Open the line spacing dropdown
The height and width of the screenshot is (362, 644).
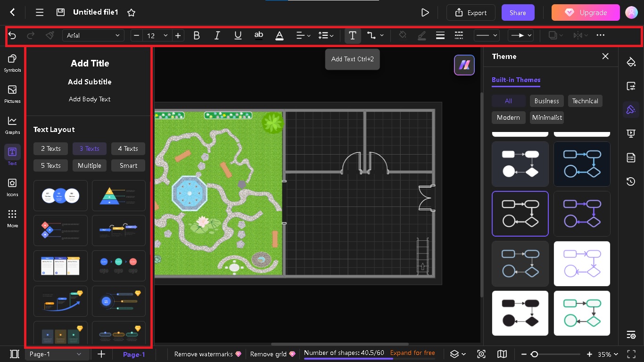pyautogui.click(x=326, y=35)
